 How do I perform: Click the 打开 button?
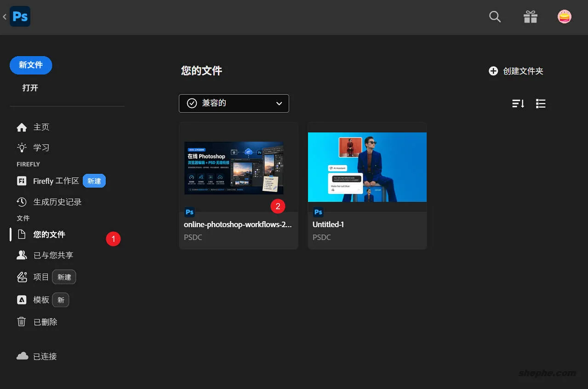pos(30,88)
